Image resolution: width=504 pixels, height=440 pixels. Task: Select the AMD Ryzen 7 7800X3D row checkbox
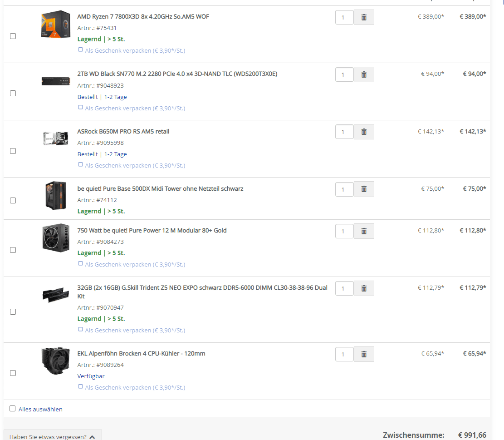pyautogui.click(x=13, y=36)
